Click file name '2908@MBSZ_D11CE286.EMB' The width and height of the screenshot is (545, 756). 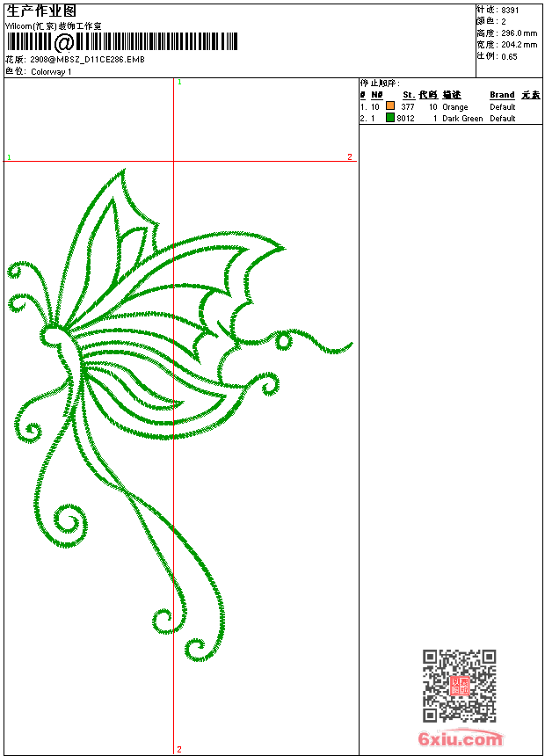click(87, 59)
